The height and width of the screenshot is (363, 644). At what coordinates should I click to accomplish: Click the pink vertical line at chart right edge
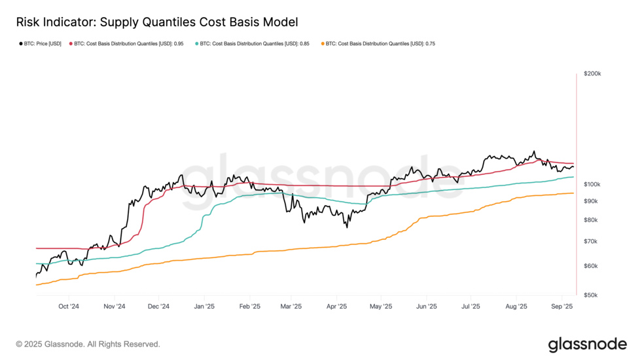click(576, 184)
